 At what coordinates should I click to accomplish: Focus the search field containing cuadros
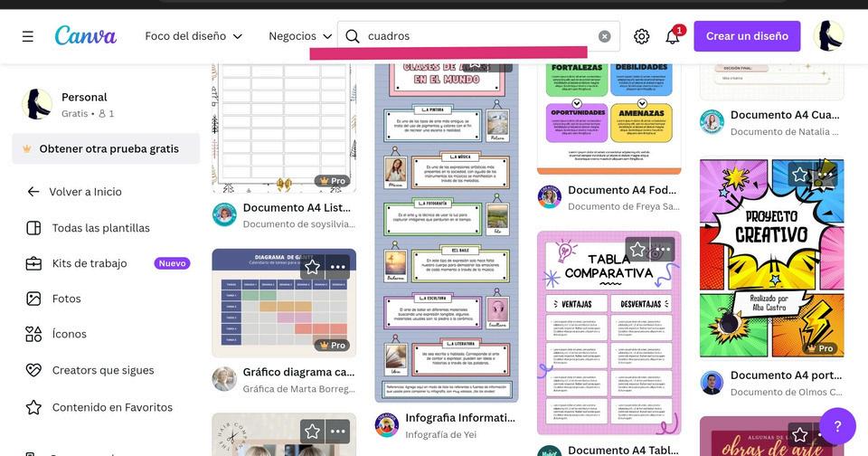[478, 36]
